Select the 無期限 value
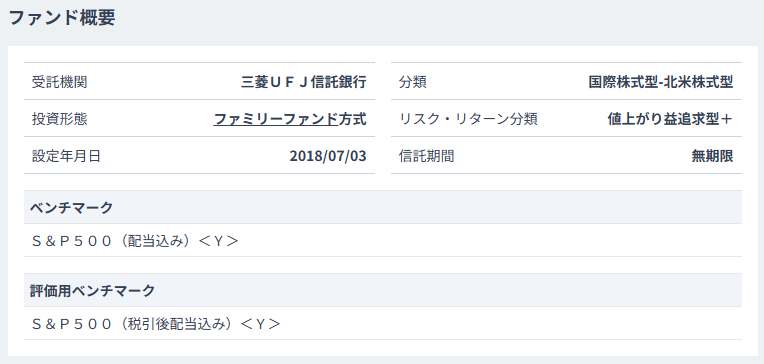 coord(712,156)
